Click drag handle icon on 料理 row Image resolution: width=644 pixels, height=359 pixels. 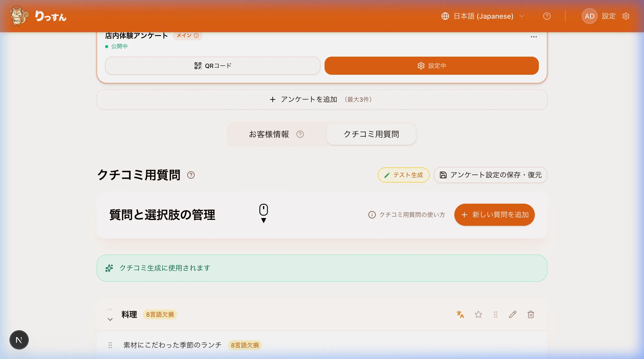click(495, 314)
